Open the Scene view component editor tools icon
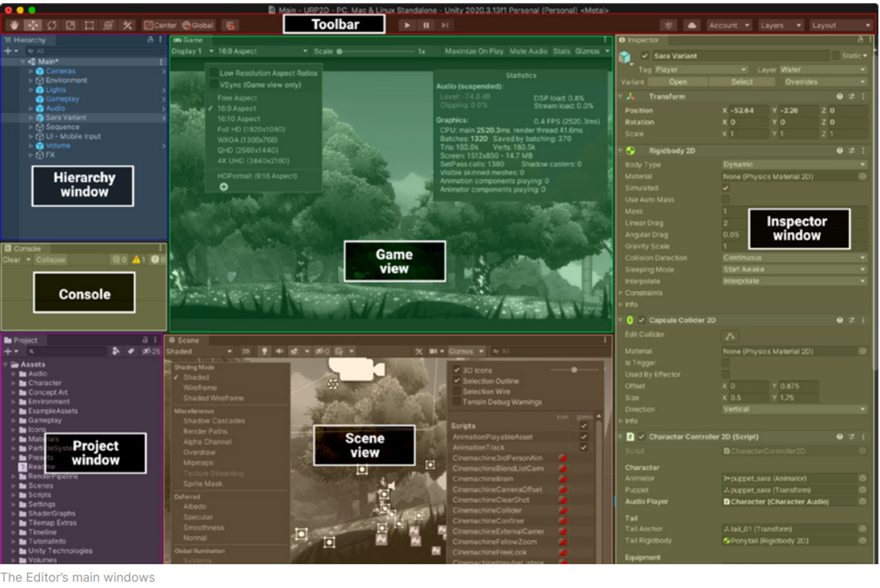 pos(419,351)
